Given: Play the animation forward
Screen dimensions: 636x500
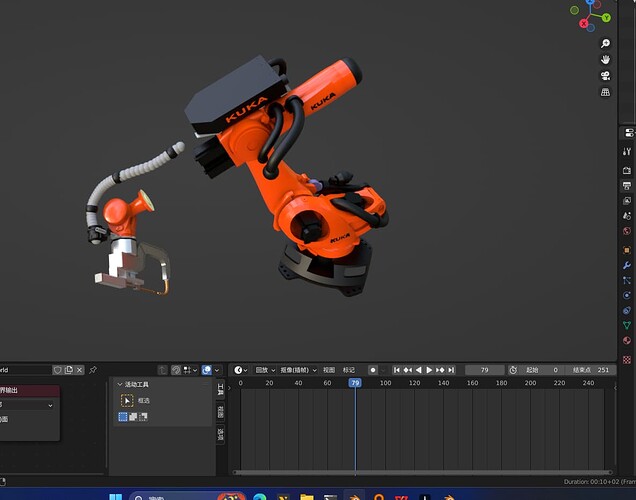Looking at the screenshot, I should click(429, 370).
